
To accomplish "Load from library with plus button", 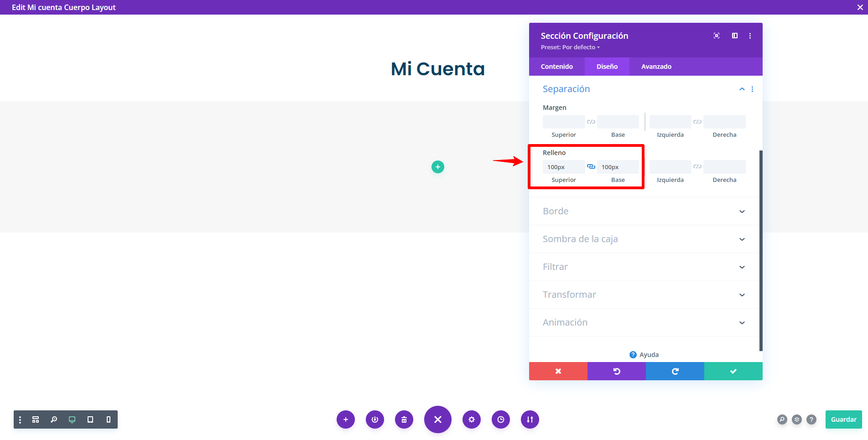I will tap(346, 419).
